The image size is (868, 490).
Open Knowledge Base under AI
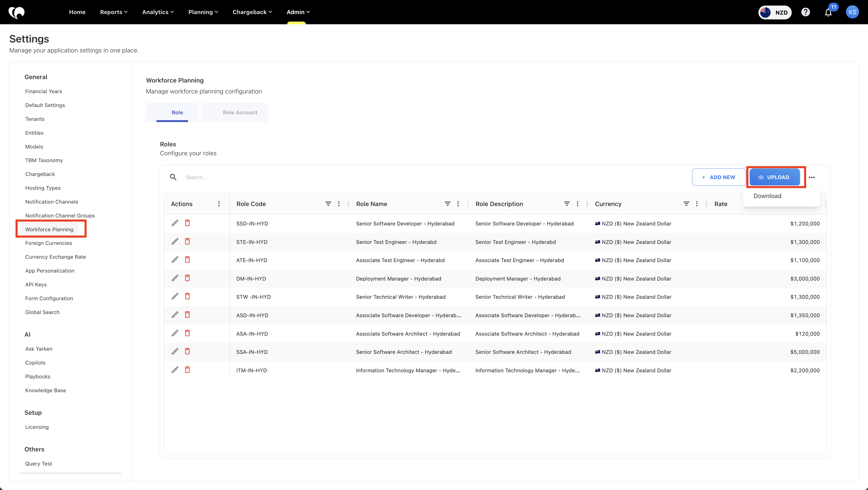[45, 390]
